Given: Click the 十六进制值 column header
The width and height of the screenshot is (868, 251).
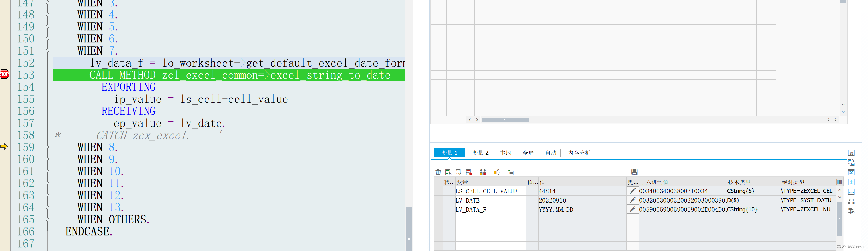Looking at the screenshot, I should click(x=683, y=182).
